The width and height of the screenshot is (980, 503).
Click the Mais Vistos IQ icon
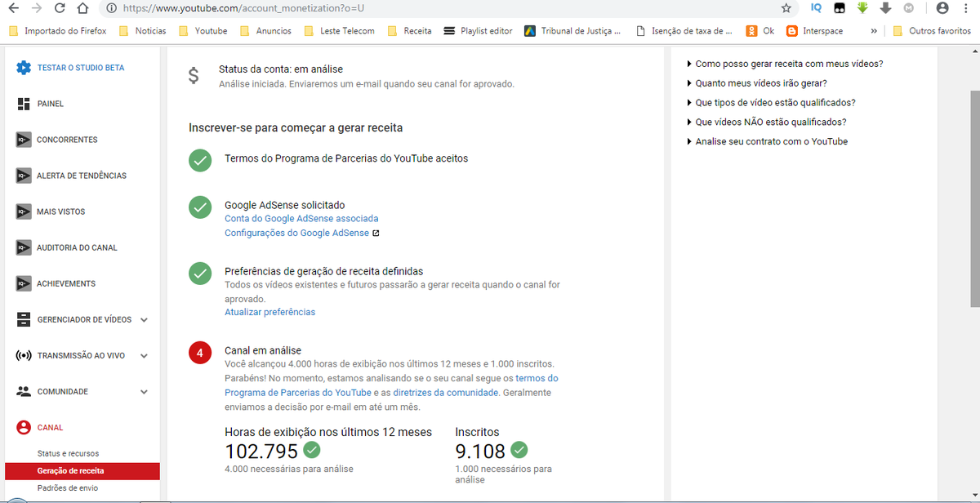pos(24,211)
